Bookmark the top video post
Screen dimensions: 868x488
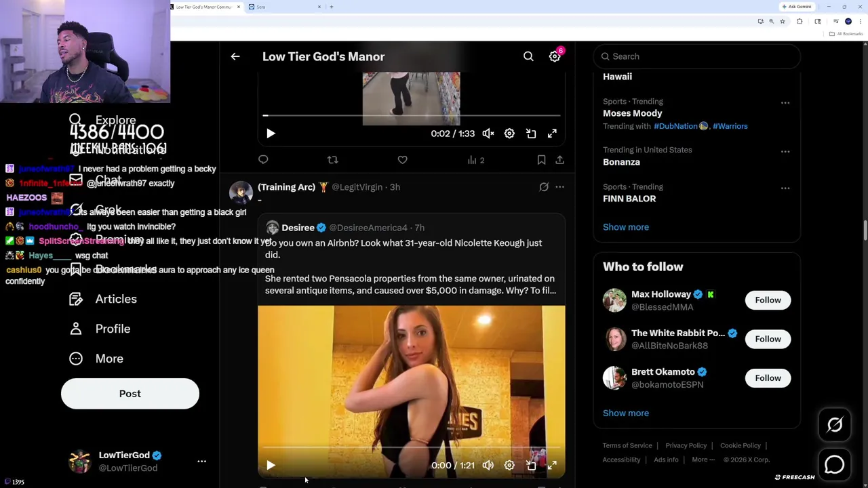click(541, 160)
